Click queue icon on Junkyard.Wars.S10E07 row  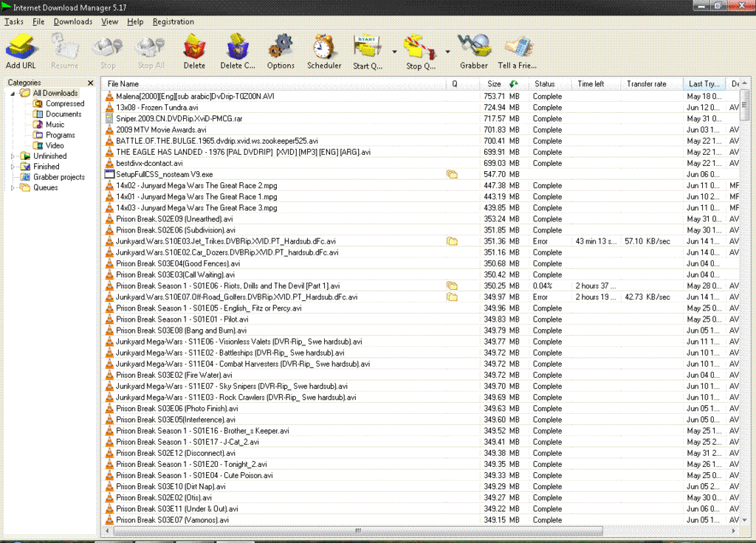452,297
